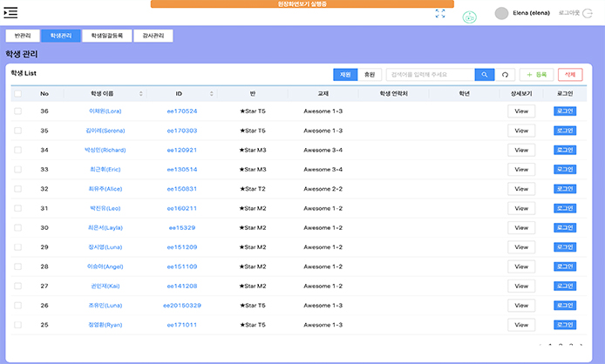The width and height of the screenshot is (605, 364).
Task: Open the hamburger menu at top left
Action: 11,12
